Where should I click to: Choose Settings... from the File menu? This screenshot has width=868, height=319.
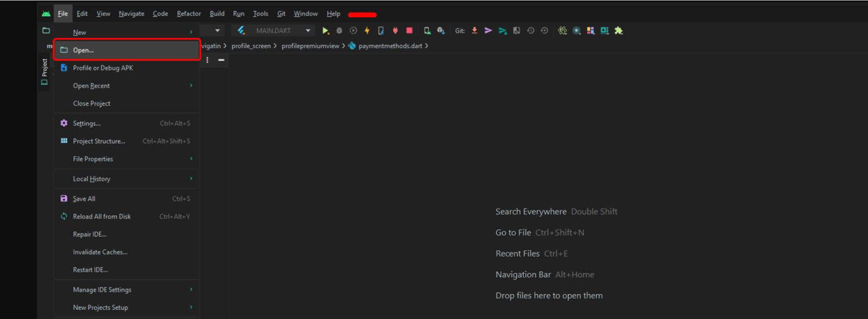tap(87, 124)
